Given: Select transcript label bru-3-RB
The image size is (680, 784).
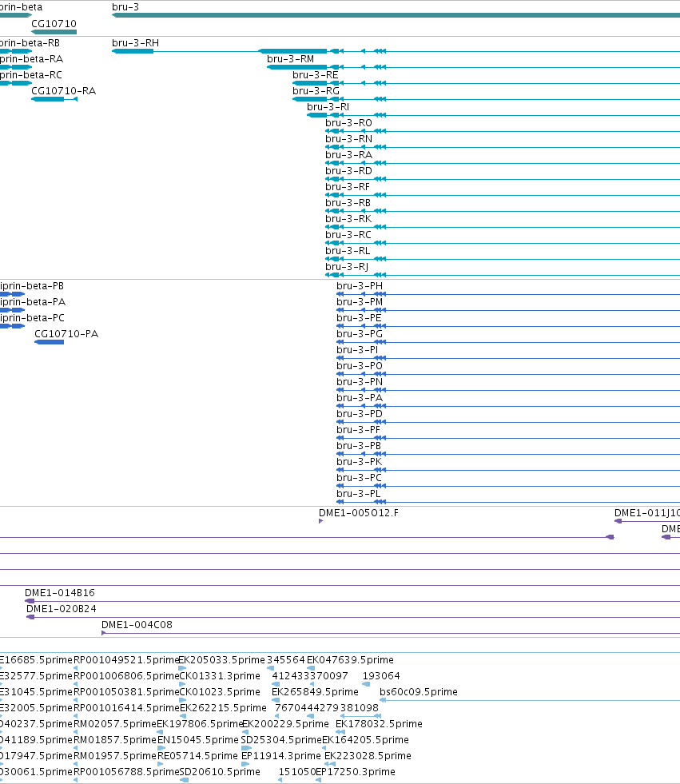Looking at the screenshot, I should click(348, 203).
